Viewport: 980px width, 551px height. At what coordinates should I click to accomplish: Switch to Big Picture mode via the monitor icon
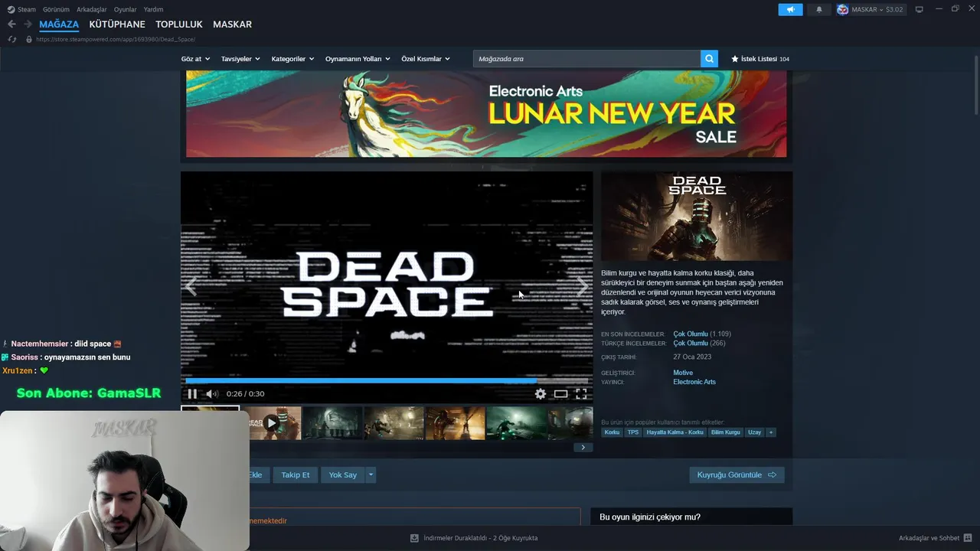pos(920,10)
